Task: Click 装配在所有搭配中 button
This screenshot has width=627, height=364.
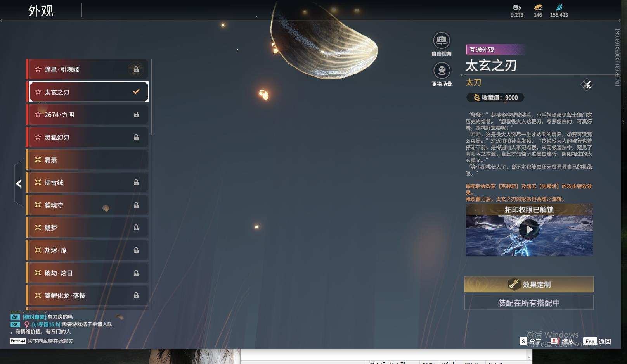Action: [x=529, y=303]
